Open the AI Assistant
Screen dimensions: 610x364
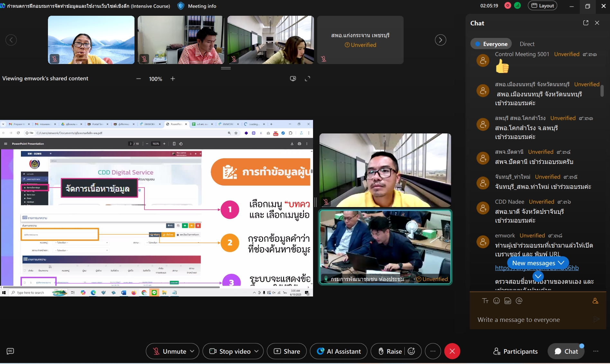click(x=338, y=351)
